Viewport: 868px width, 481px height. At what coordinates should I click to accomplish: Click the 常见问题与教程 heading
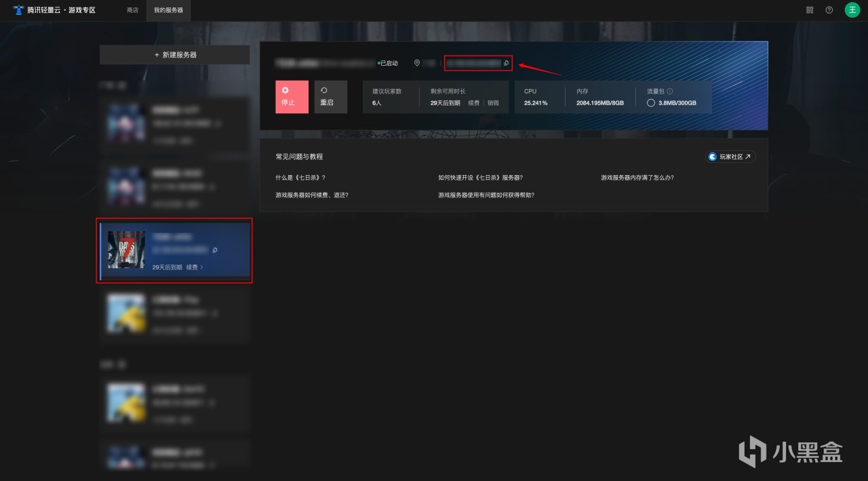[299, 157]
